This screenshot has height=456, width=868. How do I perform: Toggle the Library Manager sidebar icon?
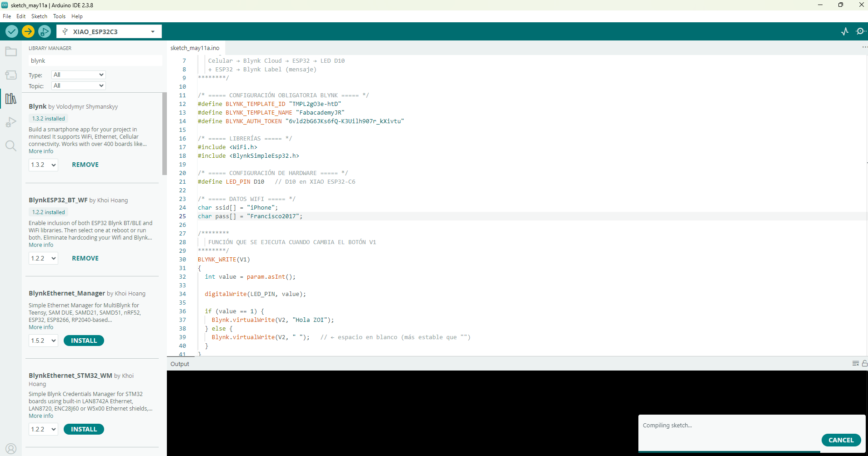tap(11, 99)
